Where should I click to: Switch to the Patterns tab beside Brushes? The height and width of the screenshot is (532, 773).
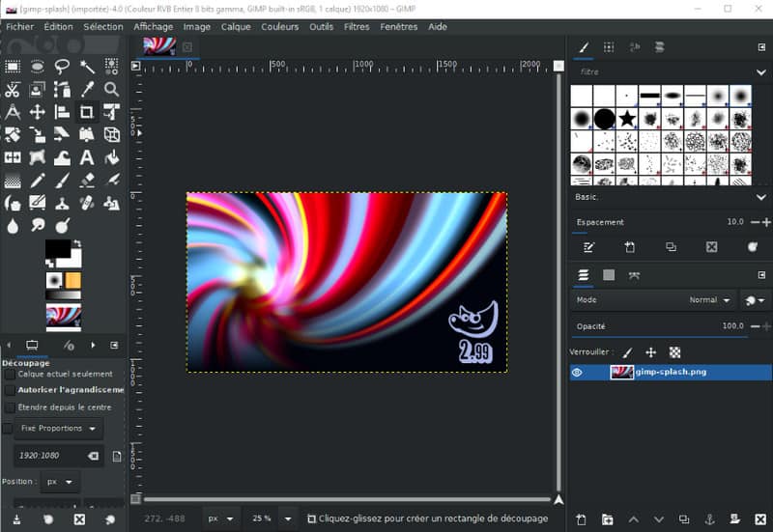609,47
